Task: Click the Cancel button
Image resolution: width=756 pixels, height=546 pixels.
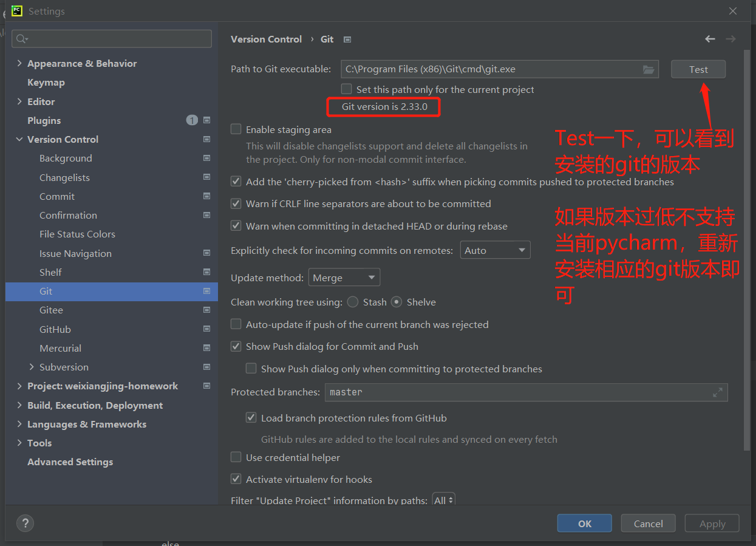Action: coord(648,524)
